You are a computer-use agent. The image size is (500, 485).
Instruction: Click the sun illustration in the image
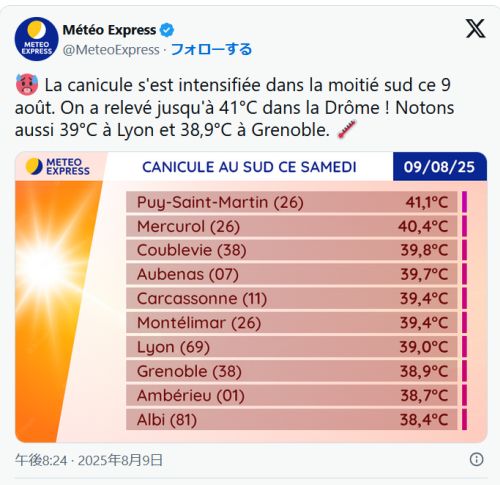(45, 268)
